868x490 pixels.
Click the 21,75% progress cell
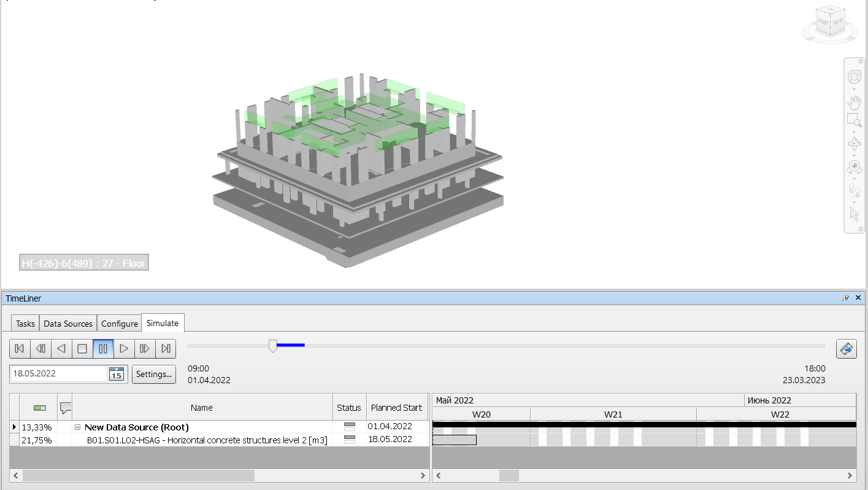coord(37,440)
